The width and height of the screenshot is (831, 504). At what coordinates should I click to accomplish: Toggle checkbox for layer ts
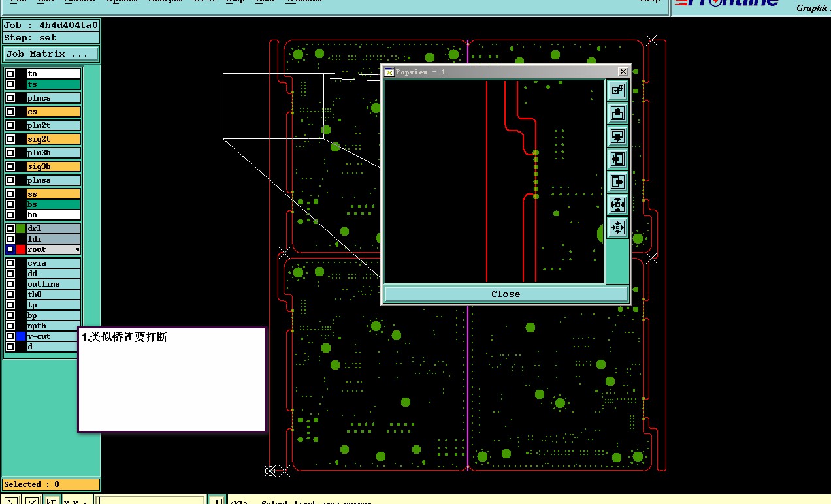pos(10,84)
